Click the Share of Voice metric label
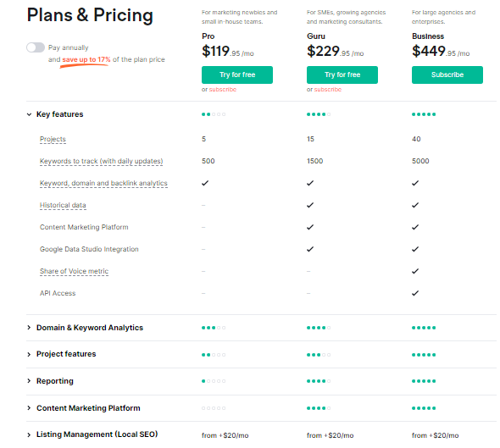This screenshot has width=500, height=448. tap(74, 271)
